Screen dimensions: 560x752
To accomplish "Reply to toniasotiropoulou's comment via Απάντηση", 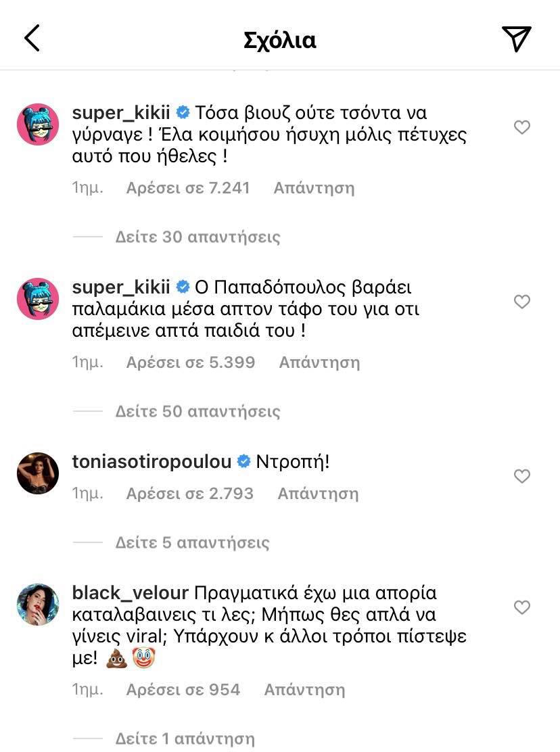I will pos(318,494).
